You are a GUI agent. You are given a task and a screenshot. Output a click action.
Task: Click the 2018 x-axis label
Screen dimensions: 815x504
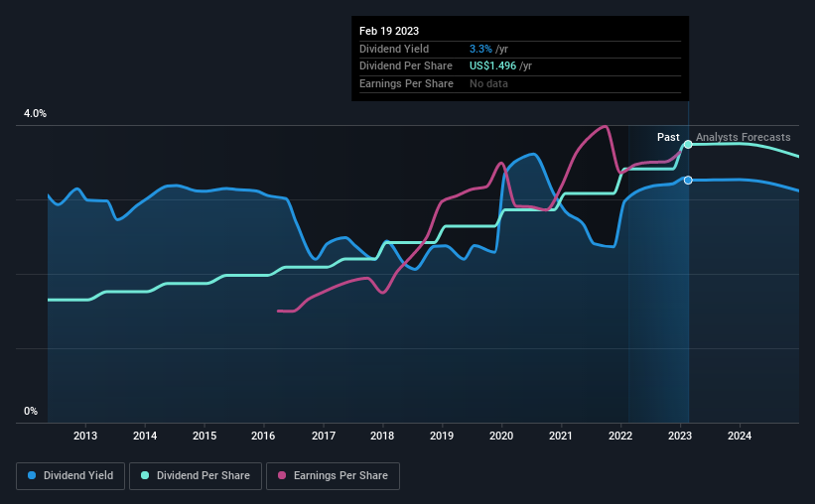tap(382, 436)
